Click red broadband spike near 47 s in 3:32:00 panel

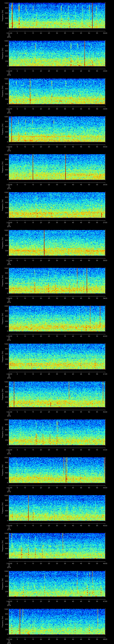tap(85, 53)
